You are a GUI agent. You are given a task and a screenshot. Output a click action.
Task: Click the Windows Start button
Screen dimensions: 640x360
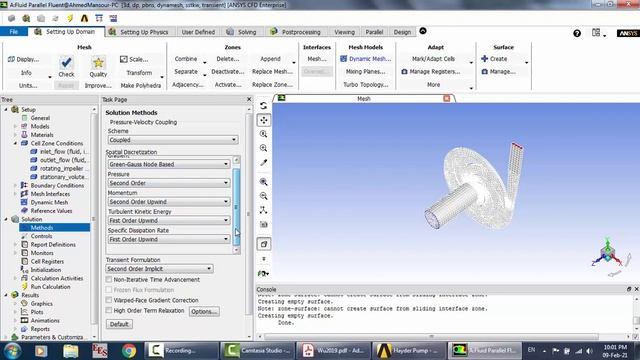pos(13,350)
